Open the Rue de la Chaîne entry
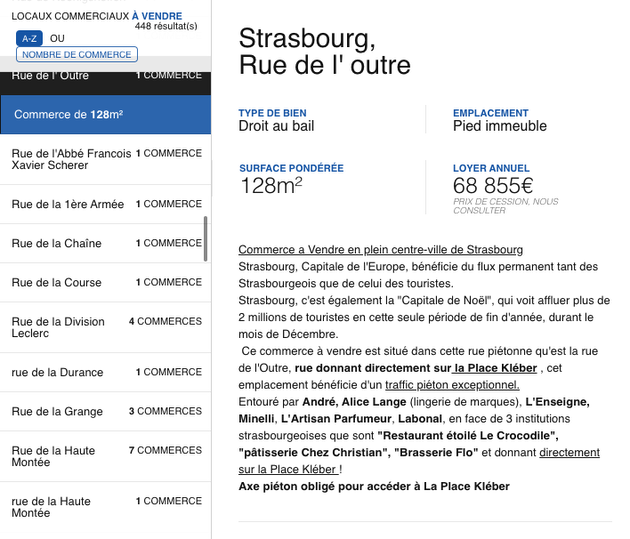630x539 pixels. tap(105, 243)
